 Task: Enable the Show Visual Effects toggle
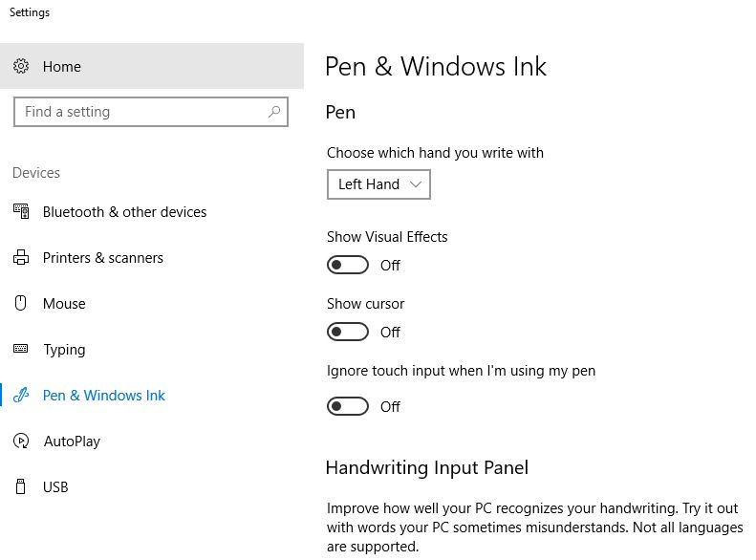pos(348,265)
